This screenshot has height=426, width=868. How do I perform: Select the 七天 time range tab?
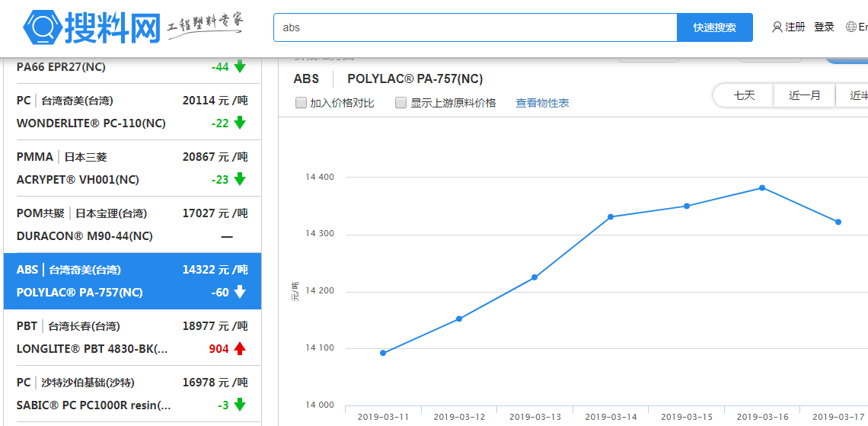[744, 96]
